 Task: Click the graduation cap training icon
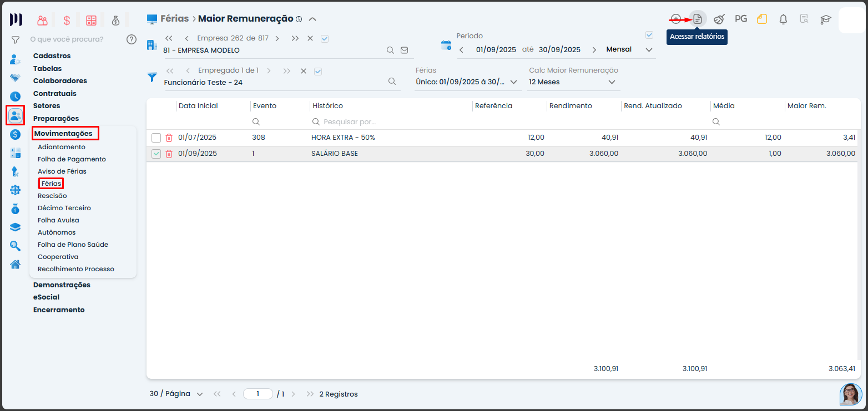[826, 19]
